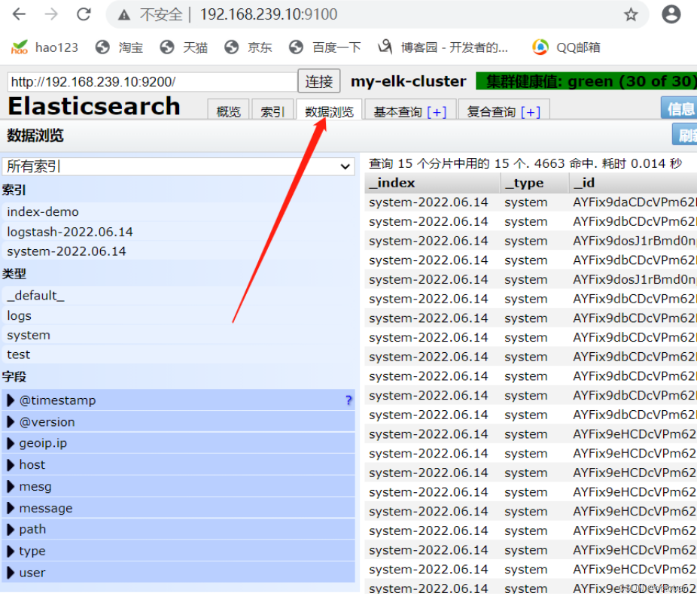
Task: Click help question mark on @timestamp
Action: (x=348, y=400)
